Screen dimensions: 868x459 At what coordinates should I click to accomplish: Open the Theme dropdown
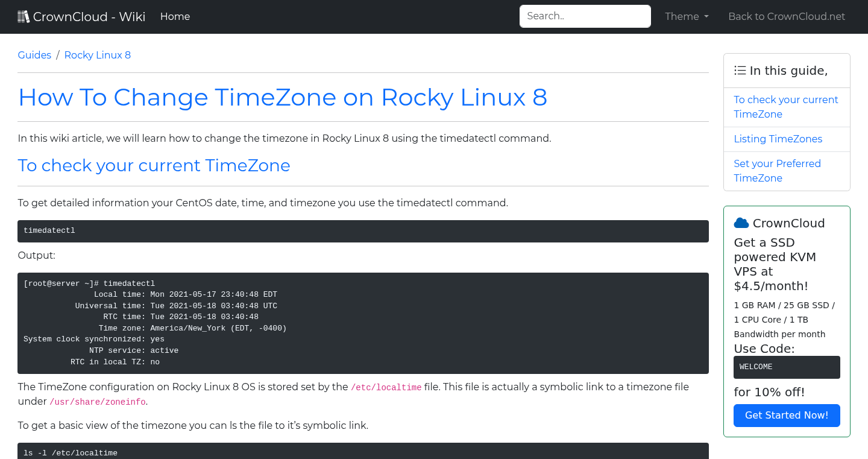(686, 16)
